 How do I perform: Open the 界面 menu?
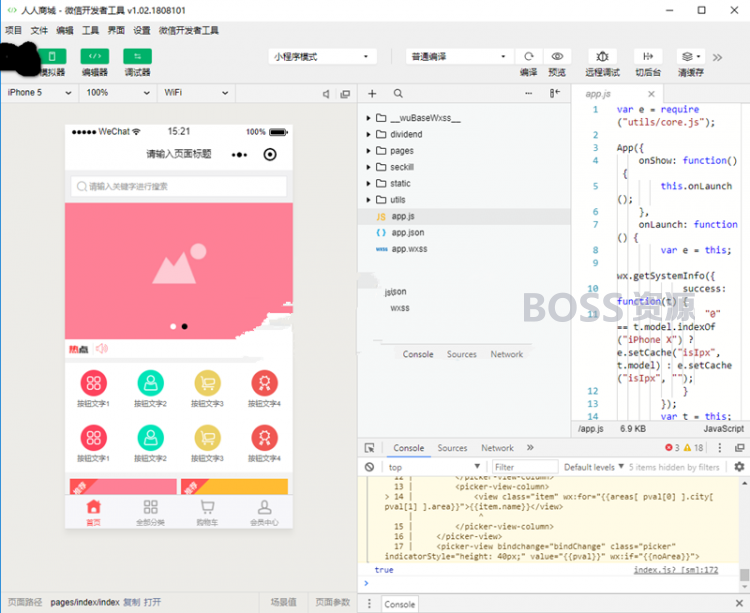point(116,31)
